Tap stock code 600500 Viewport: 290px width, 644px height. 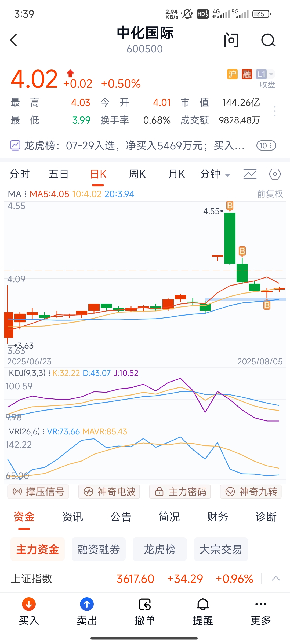point(145,49)
